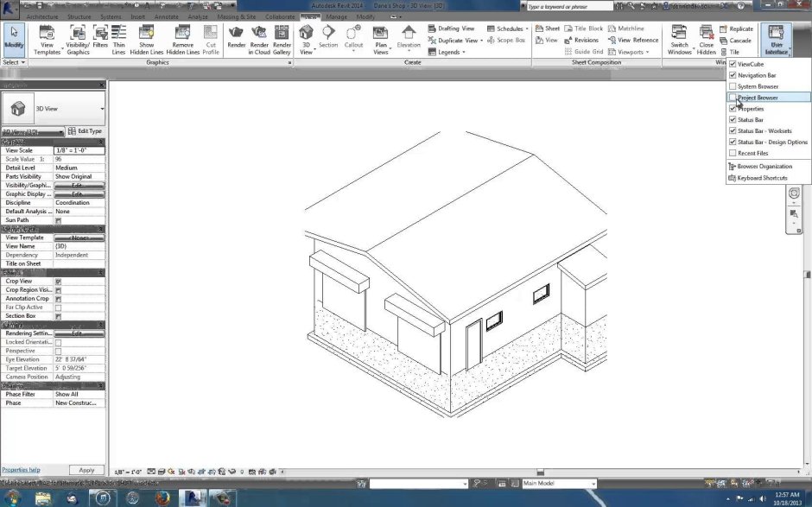
Task: Select the Render tool
Action: tap(237, 39)
